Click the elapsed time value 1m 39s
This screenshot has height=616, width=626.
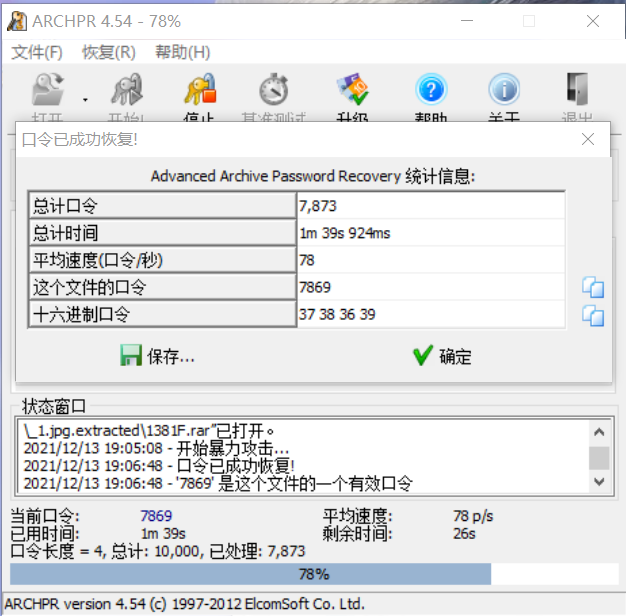click(x=163, y=534)
